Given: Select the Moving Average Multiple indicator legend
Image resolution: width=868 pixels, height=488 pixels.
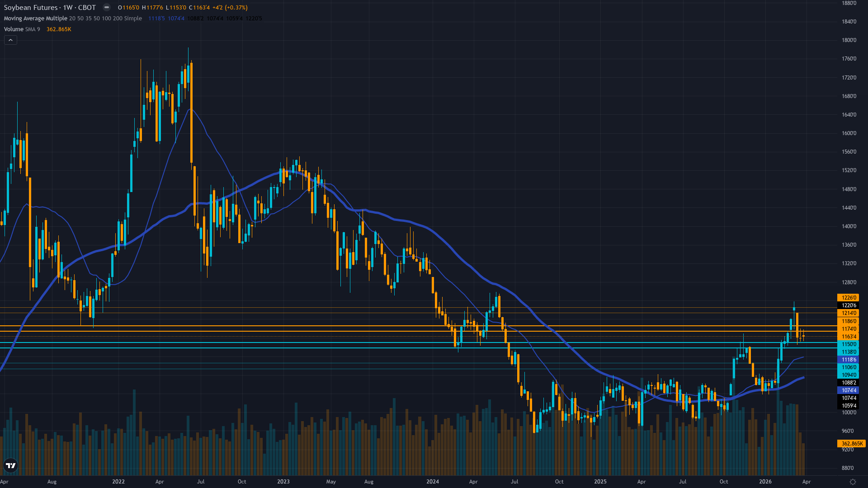Looking at the screenshot, I should click(73, 19).
